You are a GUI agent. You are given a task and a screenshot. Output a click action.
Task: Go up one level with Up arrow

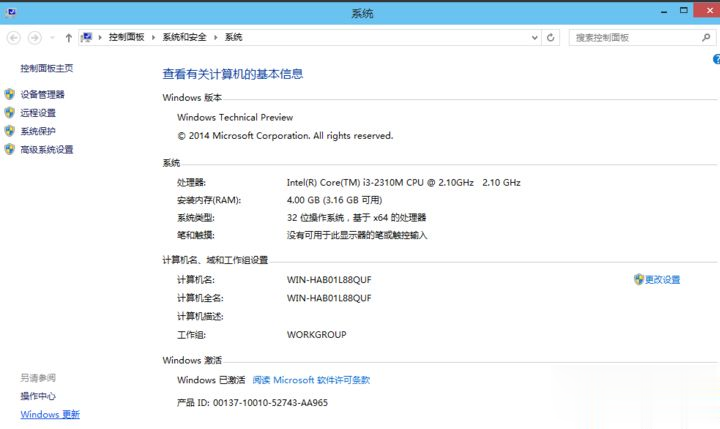coord(68,38)
